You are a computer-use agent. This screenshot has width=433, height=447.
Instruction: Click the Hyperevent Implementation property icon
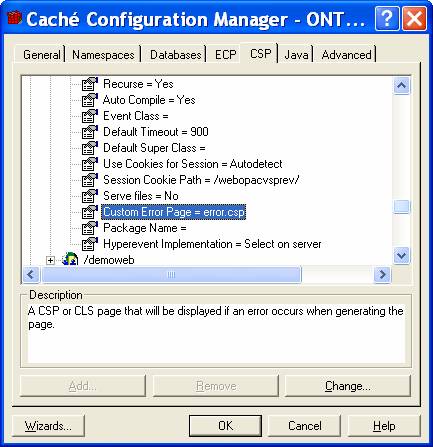pos(90,244)
